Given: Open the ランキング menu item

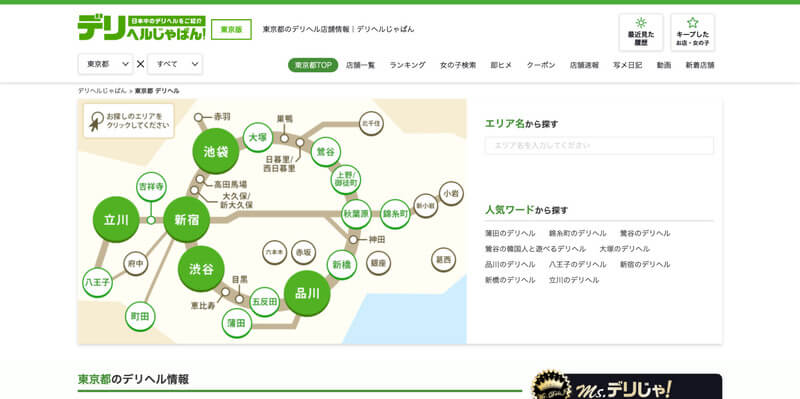Looking at the screenshot, I should pos(407,65).
